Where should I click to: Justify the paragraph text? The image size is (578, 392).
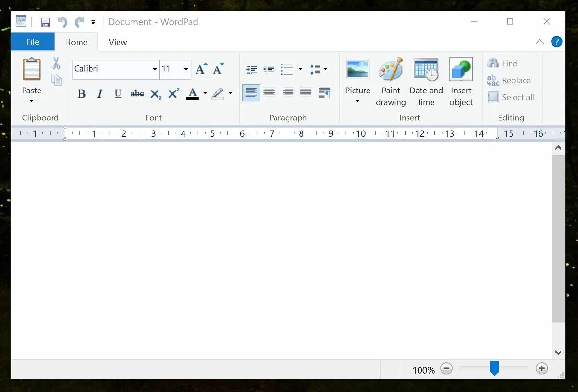(306, 92)
